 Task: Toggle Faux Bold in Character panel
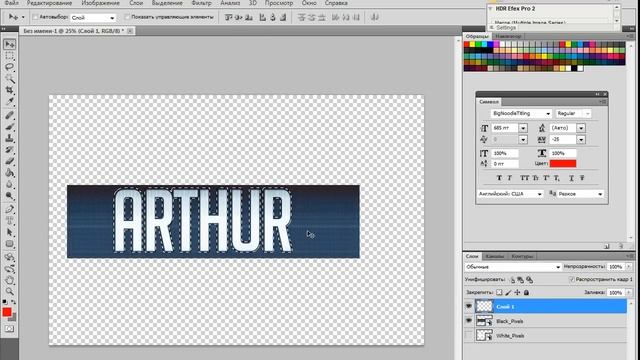(499, 178)
